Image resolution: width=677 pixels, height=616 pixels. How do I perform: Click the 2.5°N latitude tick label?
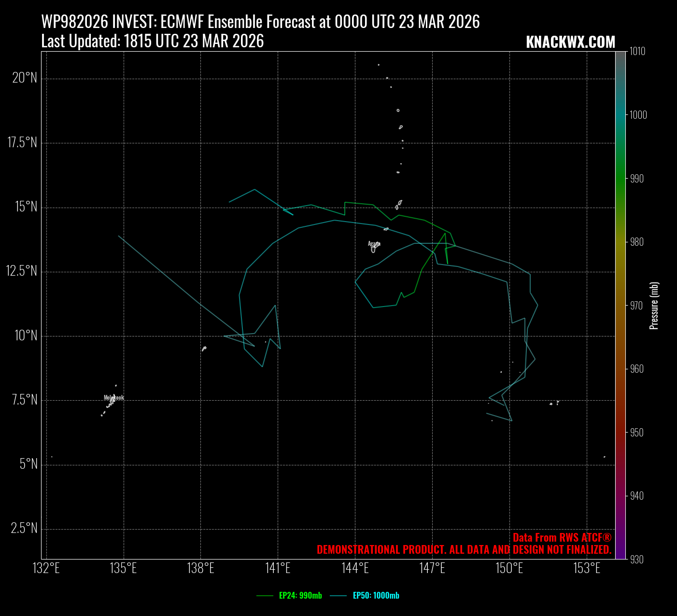tap(24, 528)
